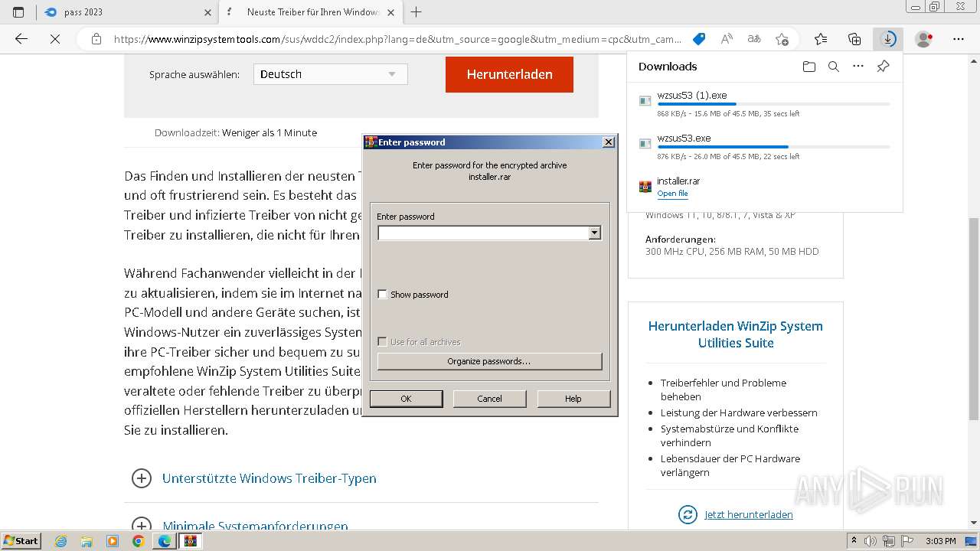This screenshot has width=980, height=551.
Task: Show hidden system tray icons
Action: pyautogui.click(x=854, y=541)
